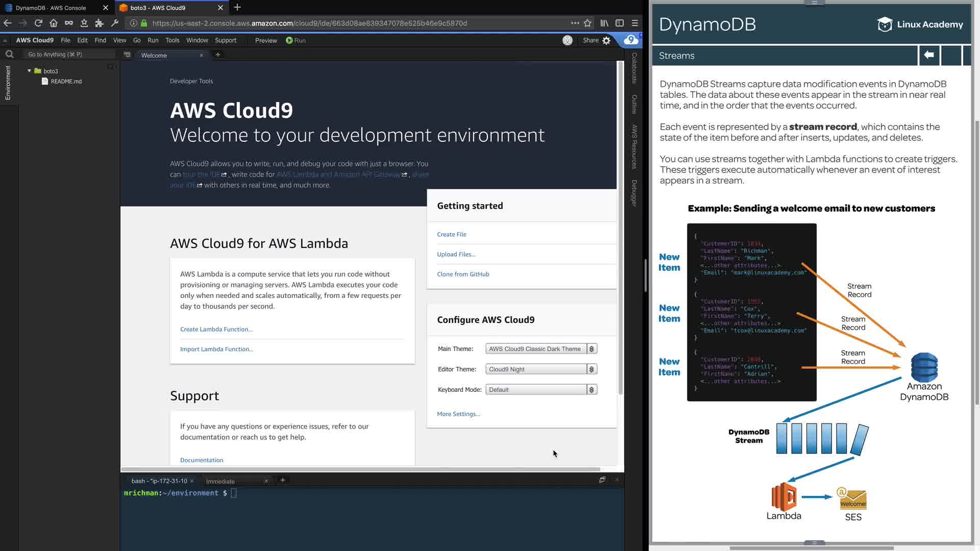The width and height of the screenshot is (980, 551).
Task: Bookmark this page with star icon
Action: 587,23
